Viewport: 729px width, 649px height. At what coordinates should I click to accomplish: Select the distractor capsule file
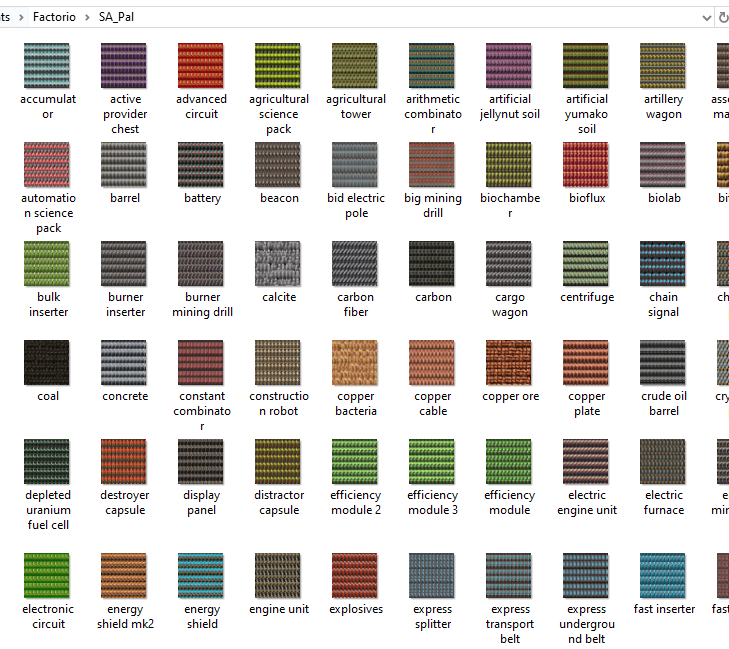[x=278, y=462]
